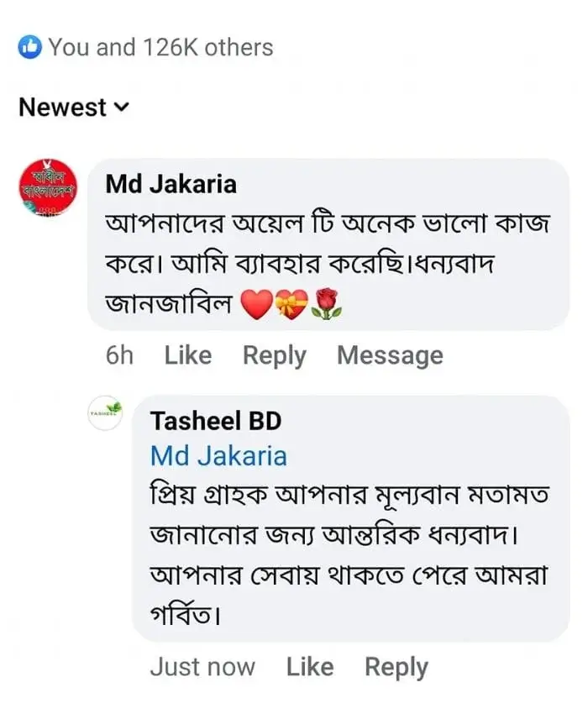Viewport: 588px width, 714px height.
Task: Like Md Jakaria's comment
Action: [187, 355]
